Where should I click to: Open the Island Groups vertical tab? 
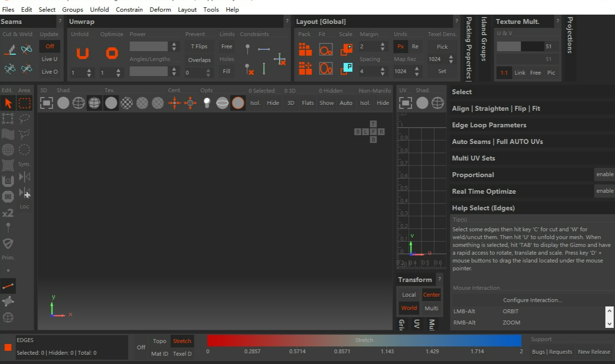(x=484, y=39)
